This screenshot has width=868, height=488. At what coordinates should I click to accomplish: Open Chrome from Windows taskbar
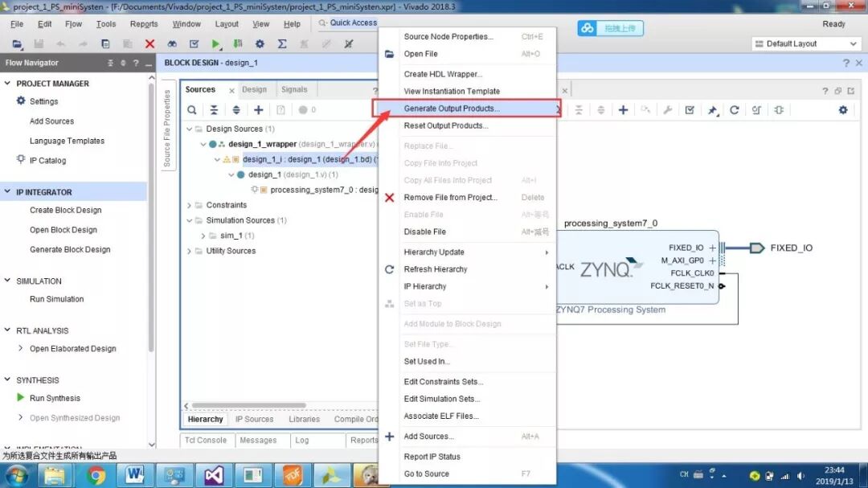[95, 475]
